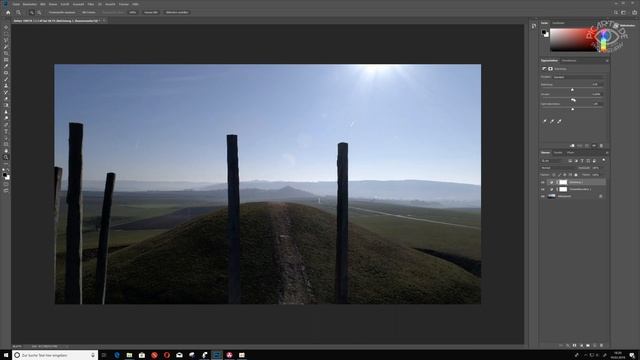The height and width of the screenshot is (360, 640).
Task: Click the clip-to-layer icon in Properties
Action: tap(572, 146)
